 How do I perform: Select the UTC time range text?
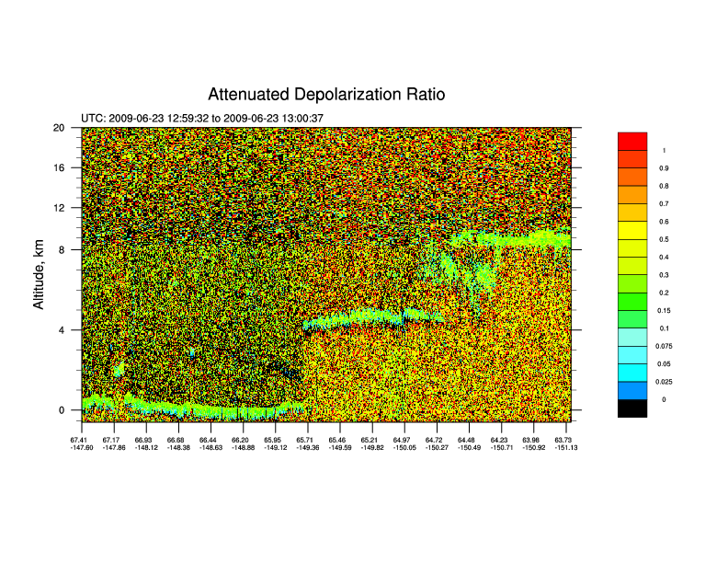pyautogui.click(x=201, y=119)
